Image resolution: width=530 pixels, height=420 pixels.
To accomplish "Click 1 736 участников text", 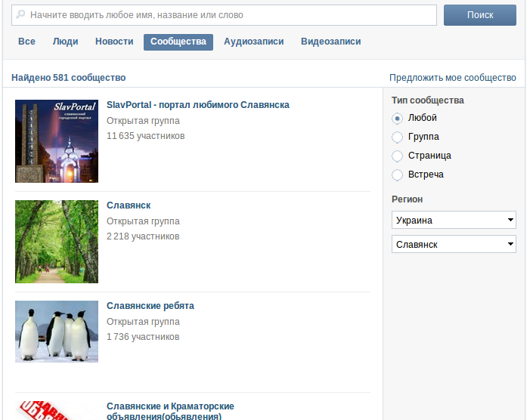I will coord(143,337).
